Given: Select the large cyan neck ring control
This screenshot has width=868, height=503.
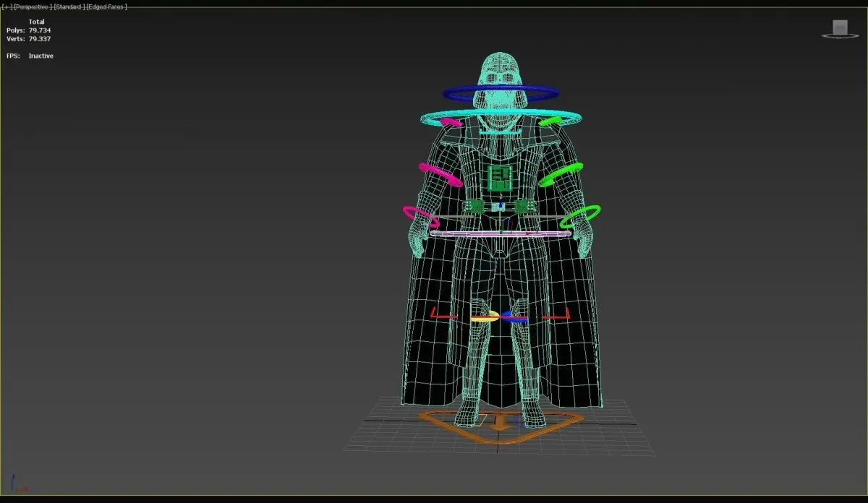Looking at the screenshot, I should (x=501, y=117).
